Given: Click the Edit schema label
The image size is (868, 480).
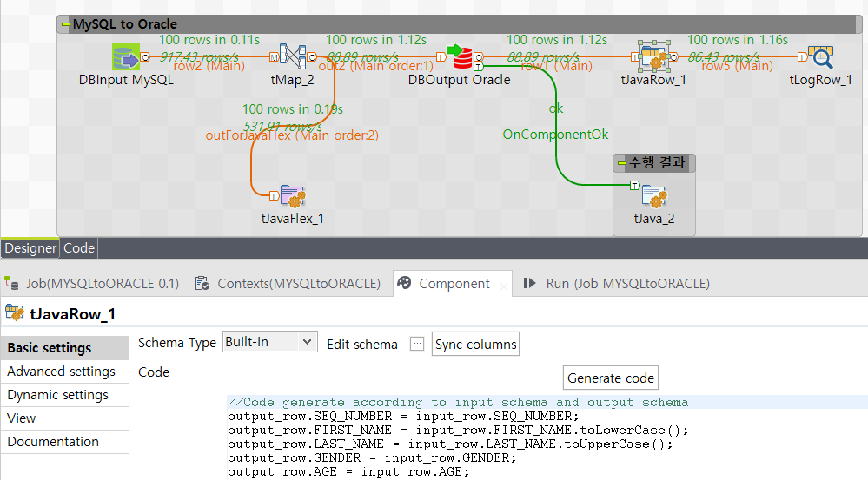Looking at the screenshot, I should click(x=362, y=345).
